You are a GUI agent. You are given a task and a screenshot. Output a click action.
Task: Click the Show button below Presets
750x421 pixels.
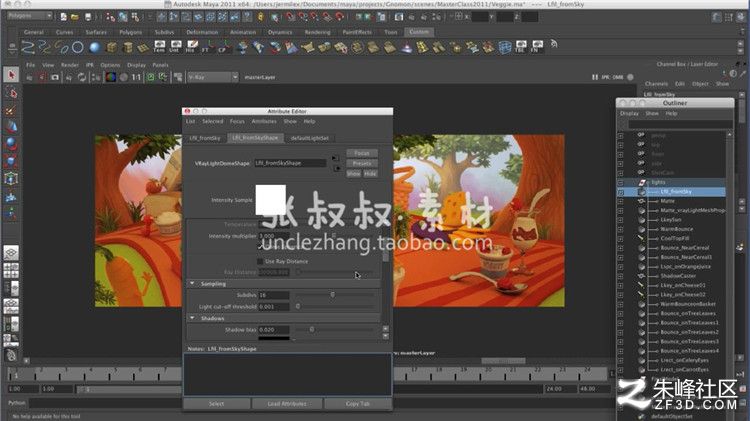coord(353,174)
